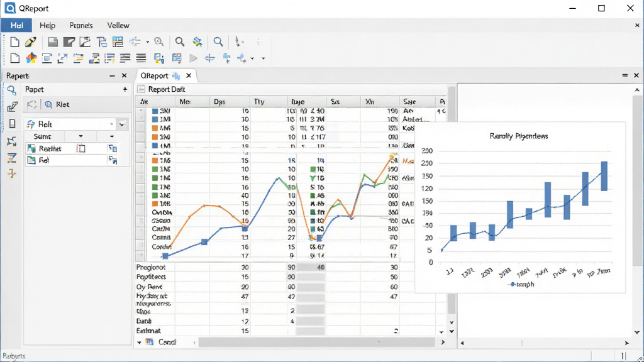Click the "Preglonot" row label

[151, 267]
